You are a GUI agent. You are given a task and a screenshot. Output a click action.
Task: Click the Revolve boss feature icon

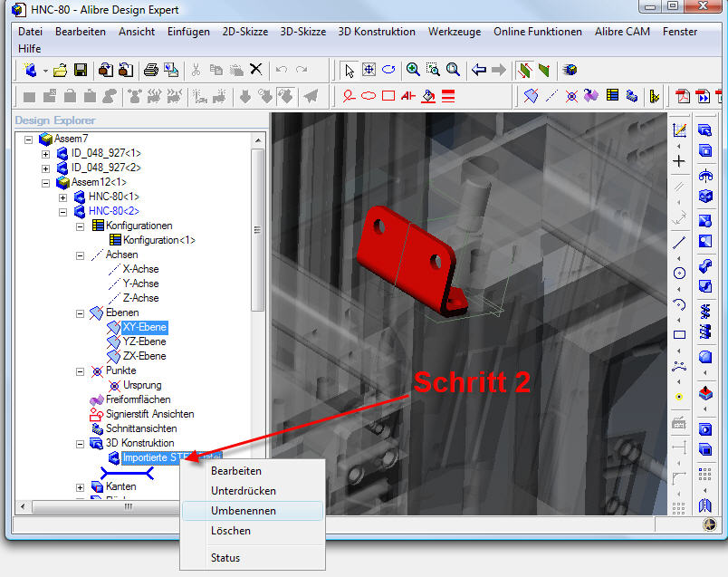[x=705, y=176]
